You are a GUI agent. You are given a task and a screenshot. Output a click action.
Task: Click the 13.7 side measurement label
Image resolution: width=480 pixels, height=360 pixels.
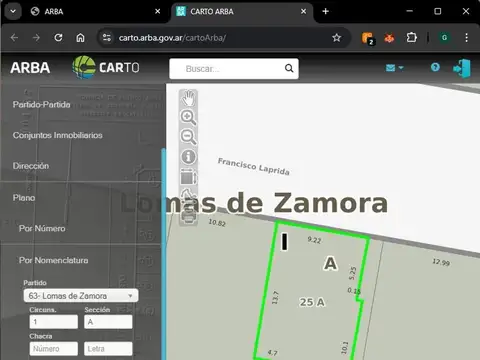coord(275,297)
